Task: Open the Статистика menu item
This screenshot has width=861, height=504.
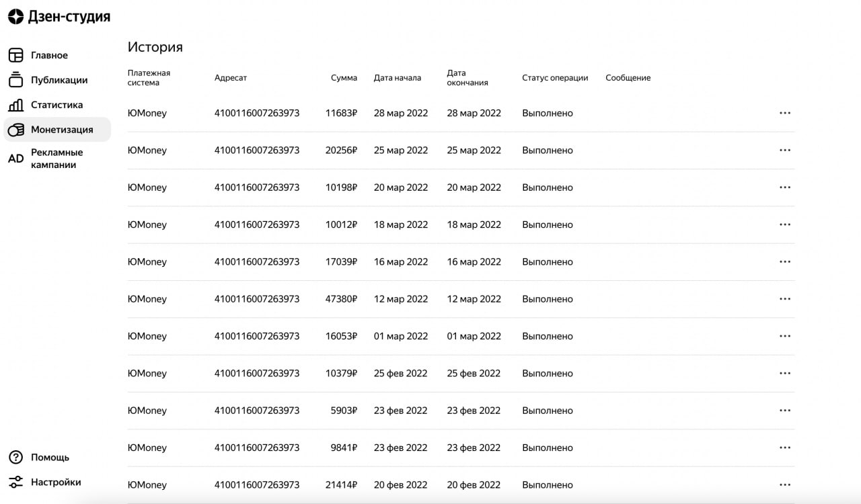Action: pyautogui.click(x=57, y=105)
